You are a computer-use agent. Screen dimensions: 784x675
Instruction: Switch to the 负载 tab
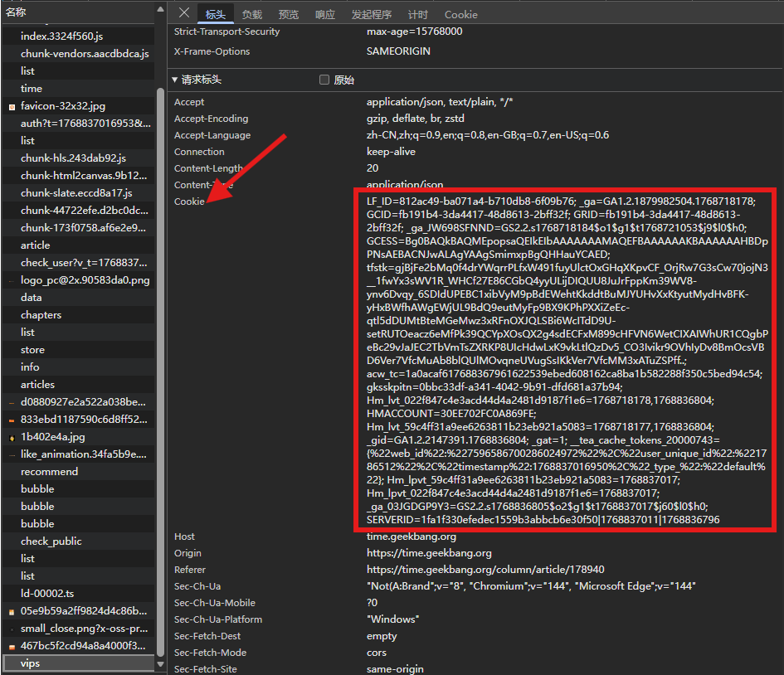252,15
